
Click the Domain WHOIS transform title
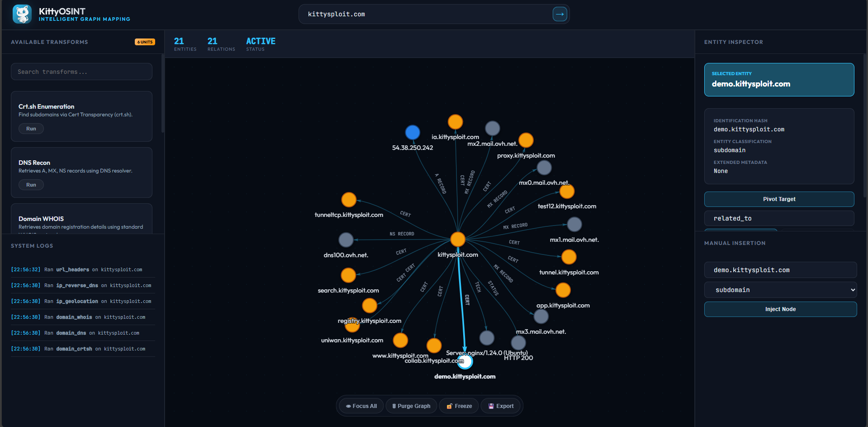point(41,219)
